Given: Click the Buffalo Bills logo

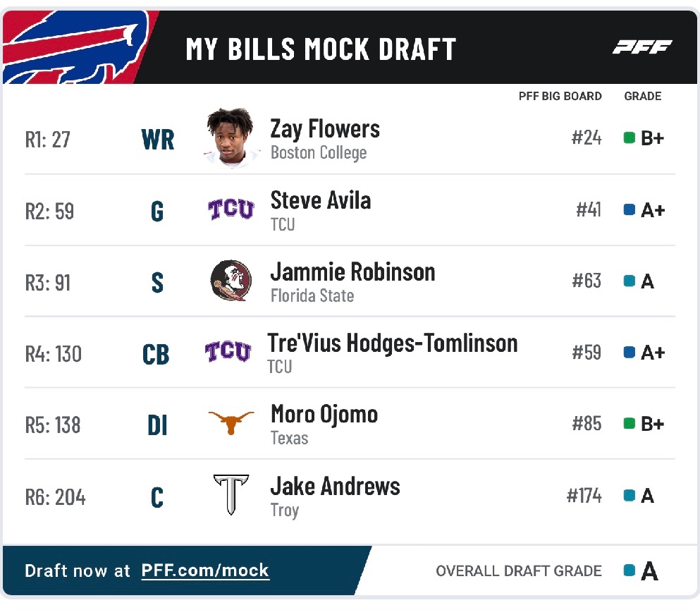Looking at the screenshot, I should click(x=76, y=47).
